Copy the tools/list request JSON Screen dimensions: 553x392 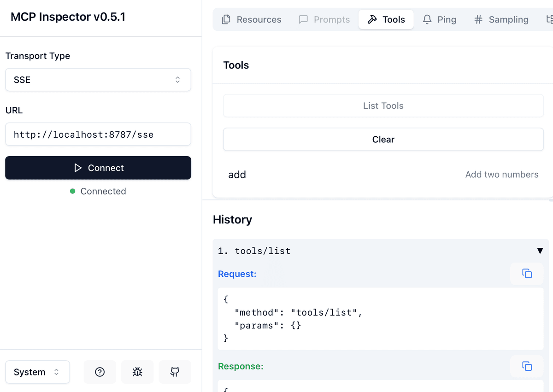[527, 274]
